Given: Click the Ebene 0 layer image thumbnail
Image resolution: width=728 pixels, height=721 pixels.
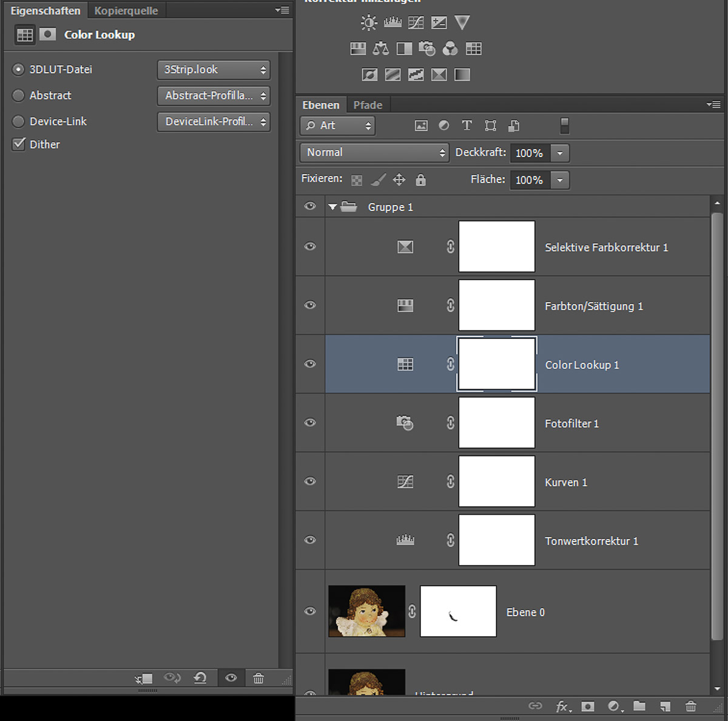Looking at the screenshot, I should [366, 611].
